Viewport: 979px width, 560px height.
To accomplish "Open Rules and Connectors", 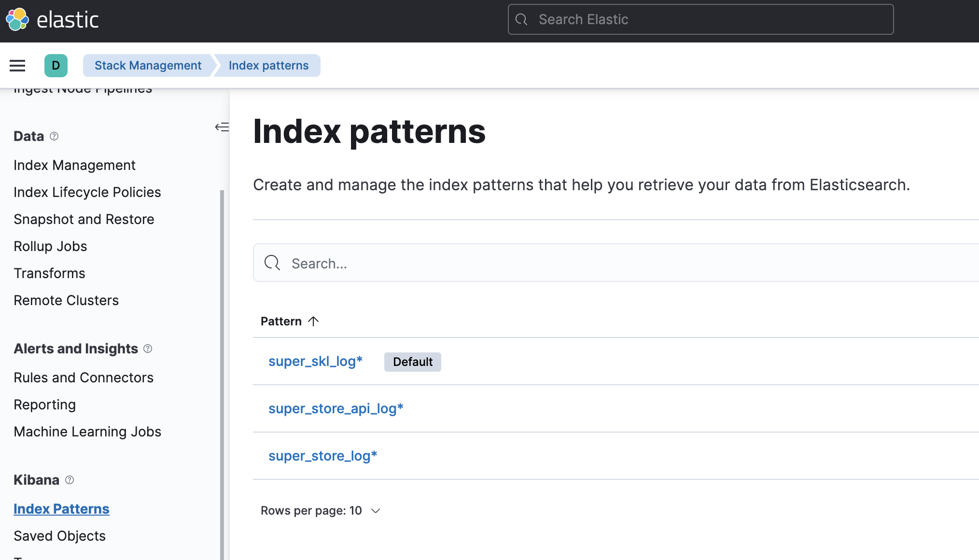I will [84, 378].
